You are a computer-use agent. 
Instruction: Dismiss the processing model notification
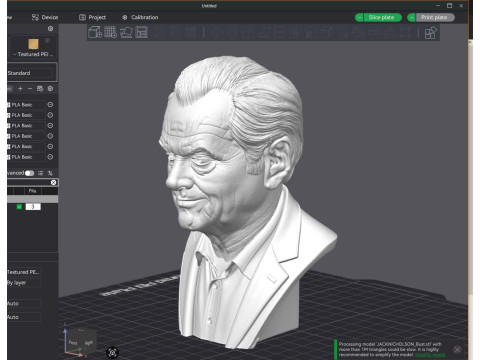[457, 349]
